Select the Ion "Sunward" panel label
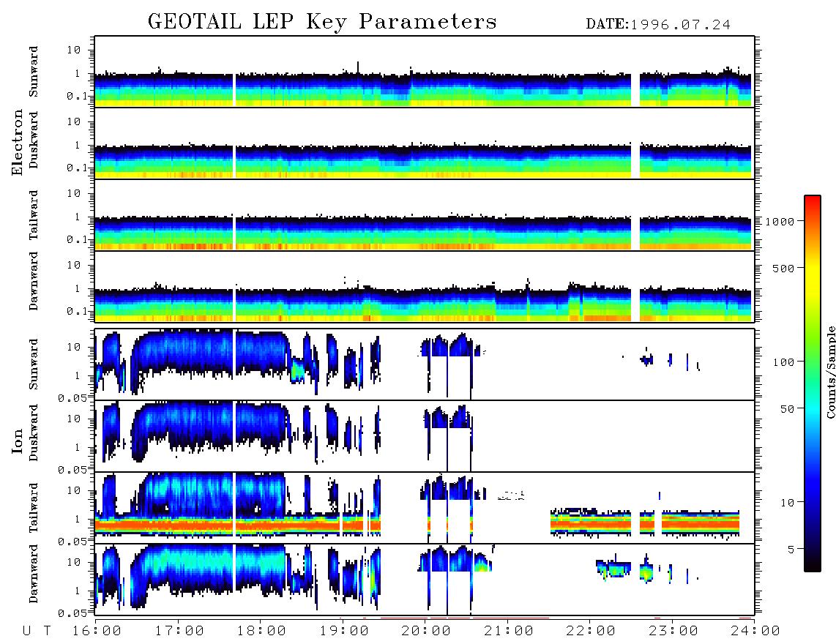The width and height of the screenshot is (836, 644). tap(34, 364)
